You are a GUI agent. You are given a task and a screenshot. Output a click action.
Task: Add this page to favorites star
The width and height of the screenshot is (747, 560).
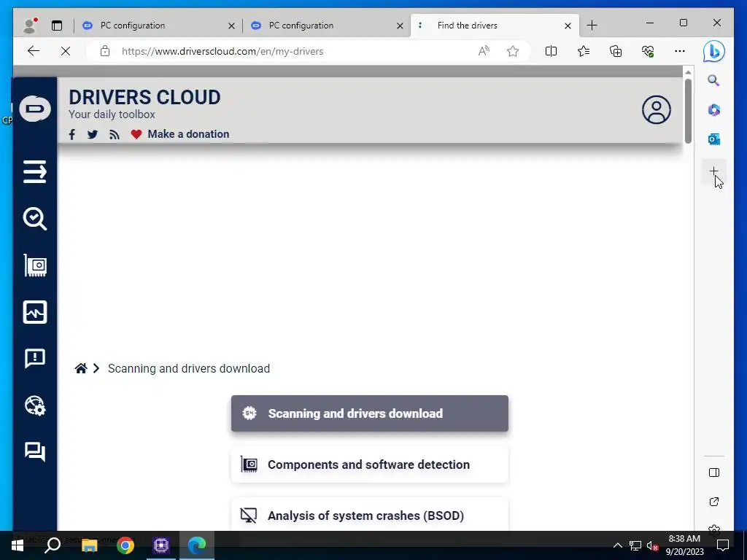tap(513, 51)
